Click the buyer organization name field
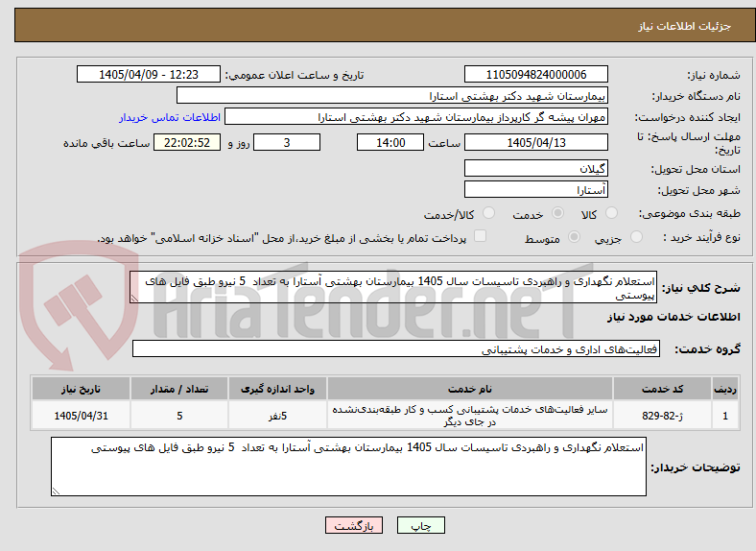Viewport: 756px width, 551px height. [392, 96]
